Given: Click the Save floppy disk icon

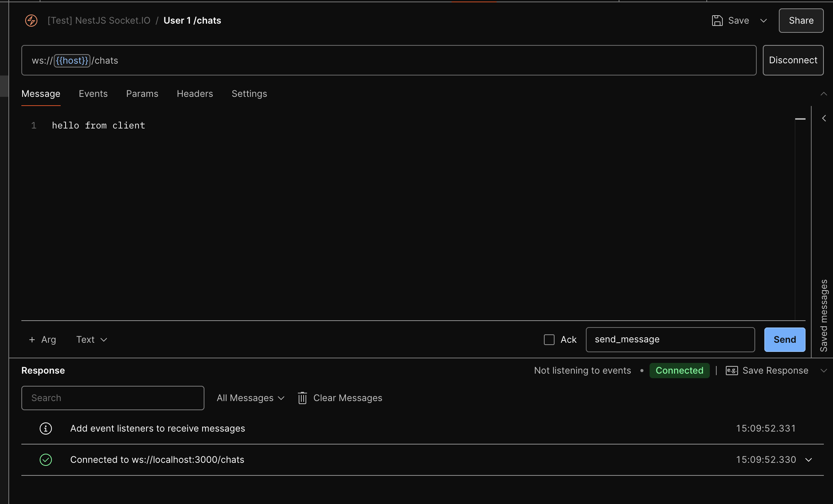Looking at the screenshot, I should click(x=717, y=21).
